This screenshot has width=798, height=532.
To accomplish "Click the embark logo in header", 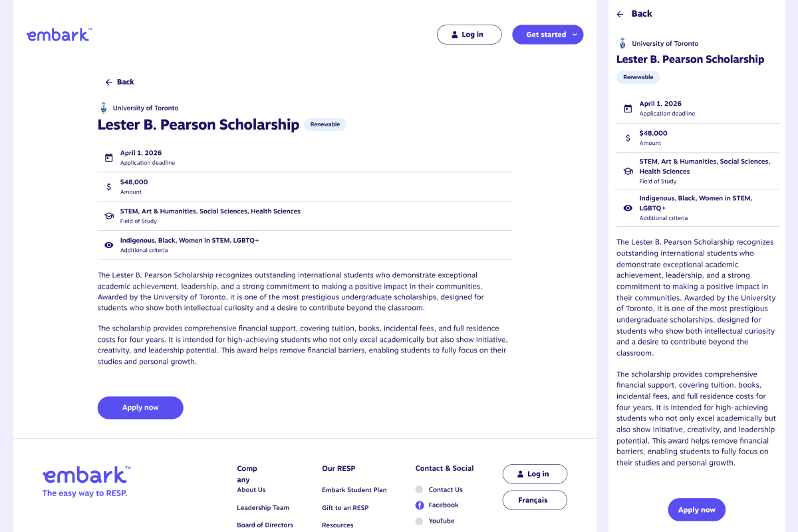I will (59, 35).
